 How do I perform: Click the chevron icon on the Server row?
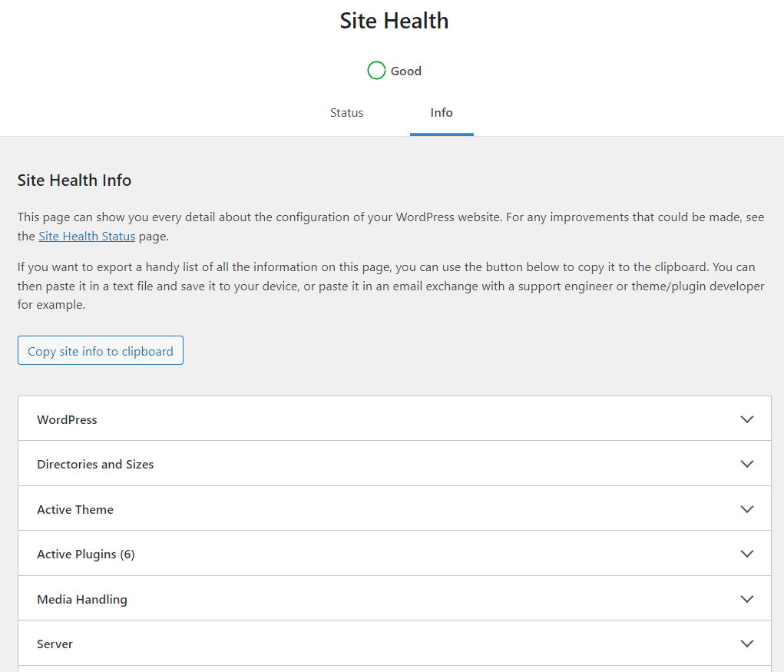pyautogui.click(x=746, y=644)
